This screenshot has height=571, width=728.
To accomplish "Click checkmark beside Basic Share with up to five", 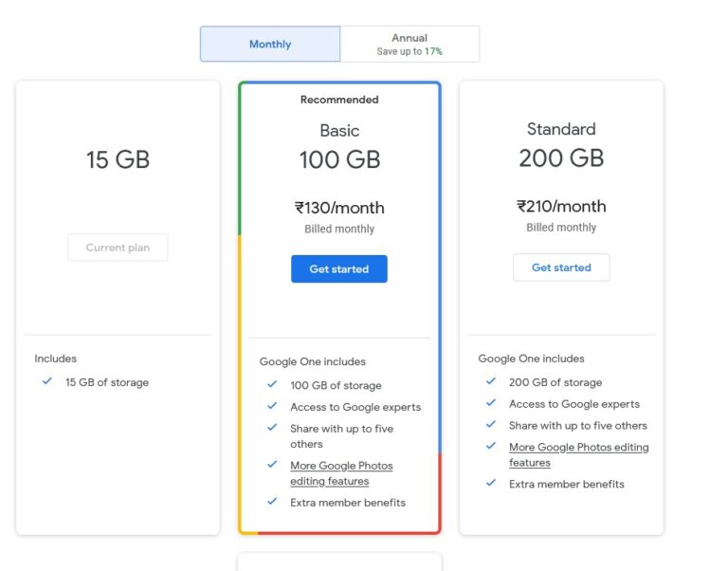I will click(x=272, y=428).
